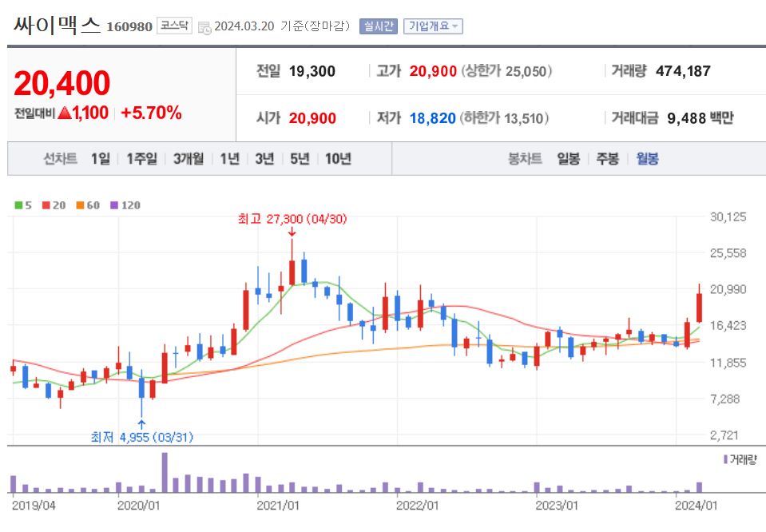Click the stock name 싸이맥스

pyautogui.click(x=57, y=25)
